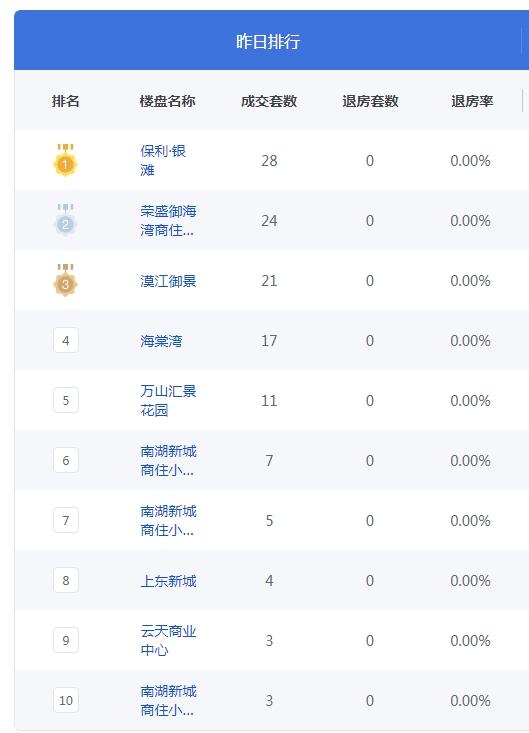The image size is (529, 733).
Task: Switch to the 昨日排行 tab
Action: click(268, 42)
